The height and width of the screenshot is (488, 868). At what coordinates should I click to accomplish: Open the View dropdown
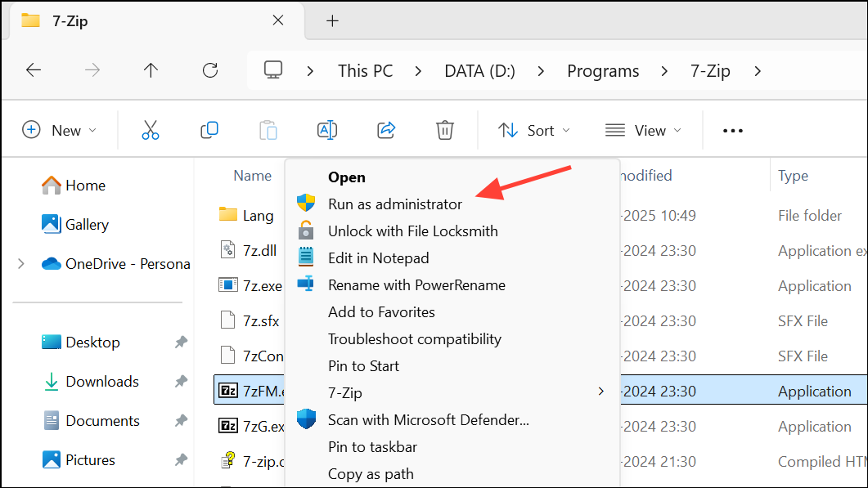[643, 131]
